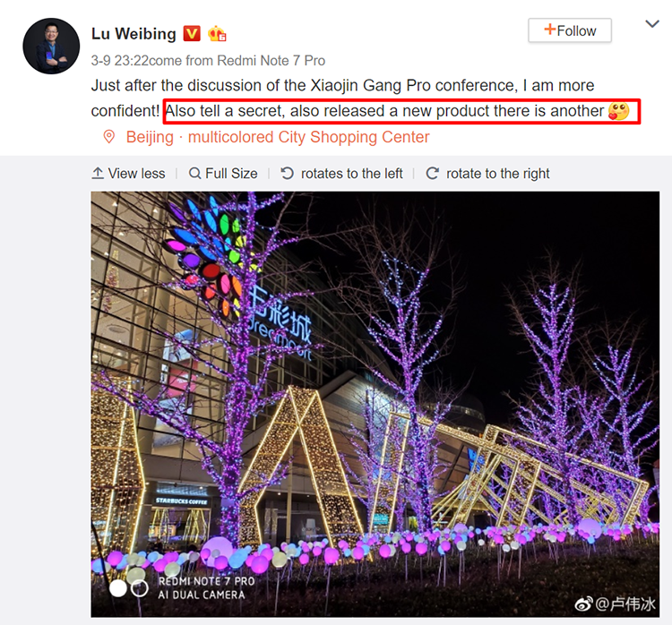This screenshot has width=672, height=625.
Task: Click the orange V verified badge
Action: 192,33
